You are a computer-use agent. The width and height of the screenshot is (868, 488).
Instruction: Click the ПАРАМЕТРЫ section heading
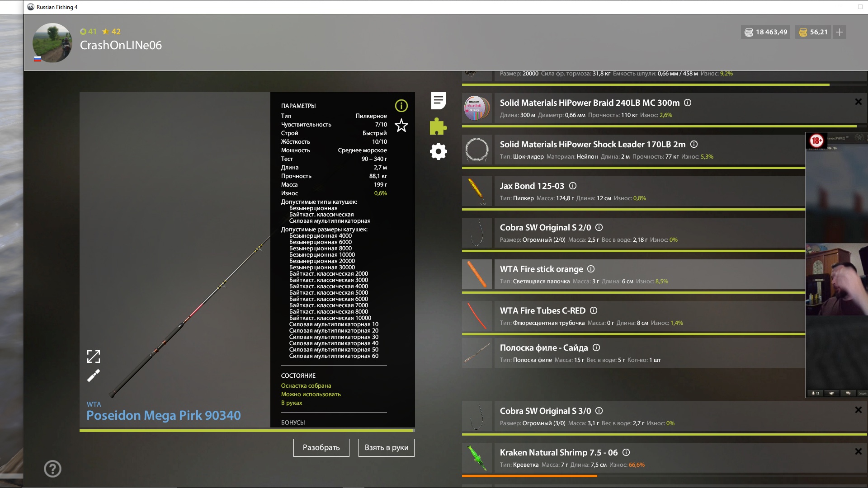coord(298,106)
